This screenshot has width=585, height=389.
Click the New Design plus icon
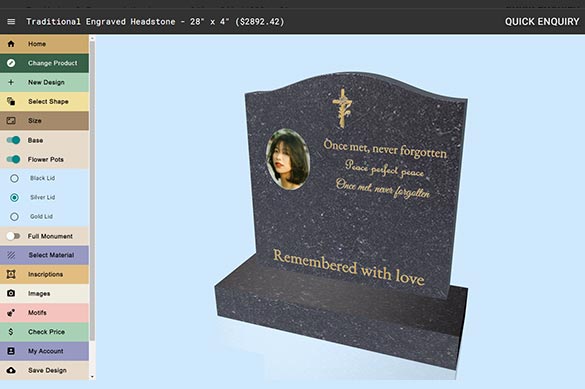11,82
